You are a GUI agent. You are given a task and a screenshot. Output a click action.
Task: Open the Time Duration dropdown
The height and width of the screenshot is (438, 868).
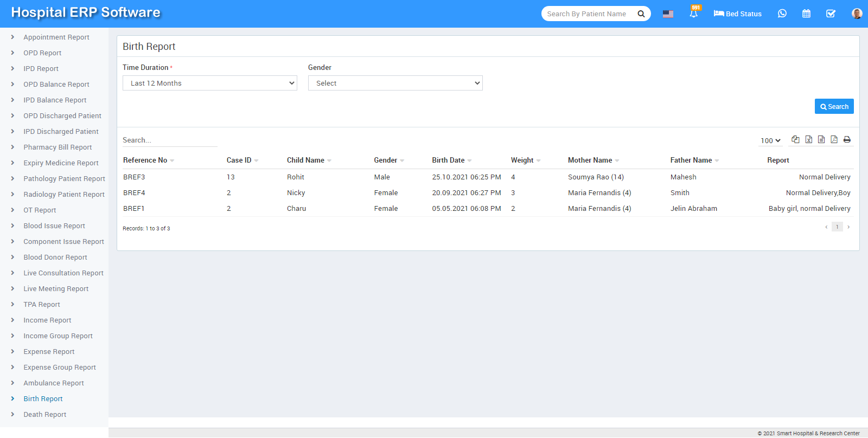209,83
